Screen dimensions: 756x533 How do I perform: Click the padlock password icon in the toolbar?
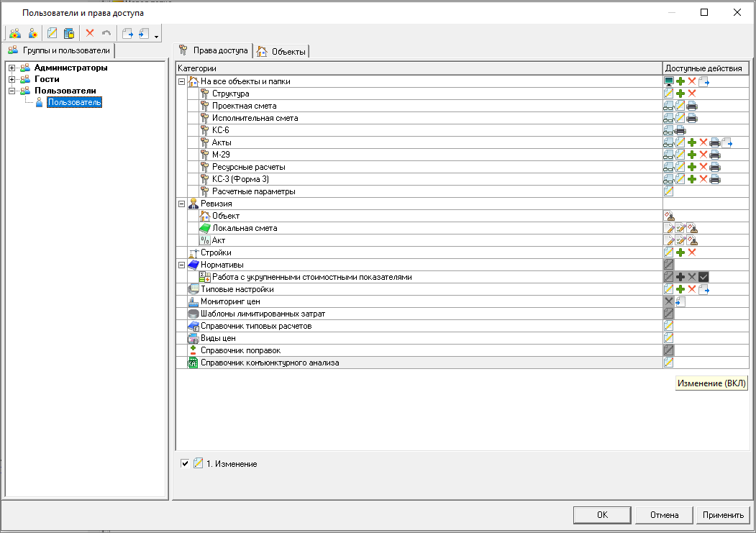click(x=69, y=33)
